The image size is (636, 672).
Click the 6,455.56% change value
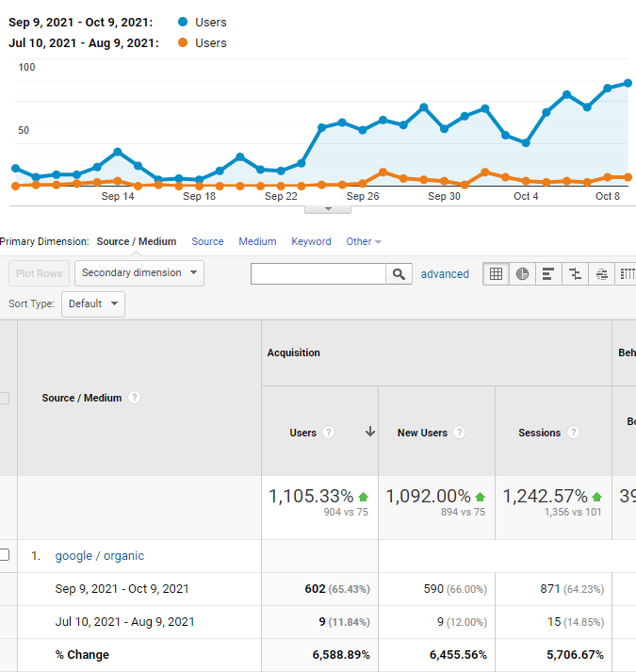coord(458,655)
